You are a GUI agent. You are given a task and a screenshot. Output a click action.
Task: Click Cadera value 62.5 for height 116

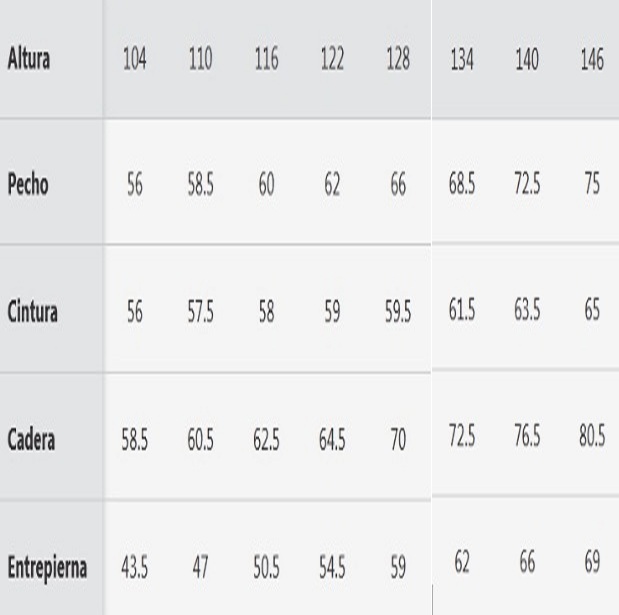tap(267, 438)
